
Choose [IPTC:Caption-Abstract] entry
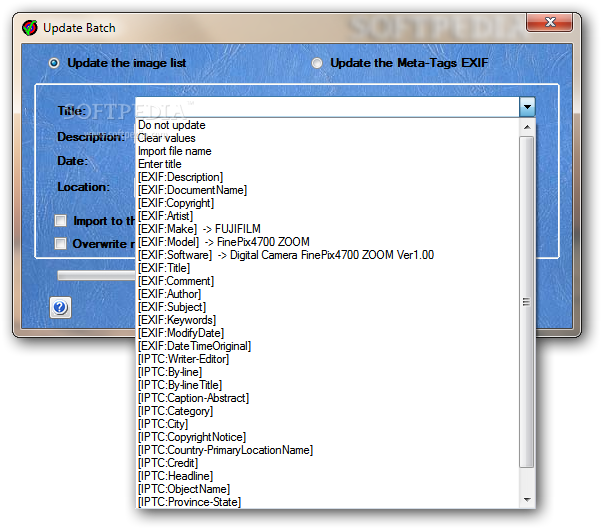pyautogui.click(x=328, y=398)
